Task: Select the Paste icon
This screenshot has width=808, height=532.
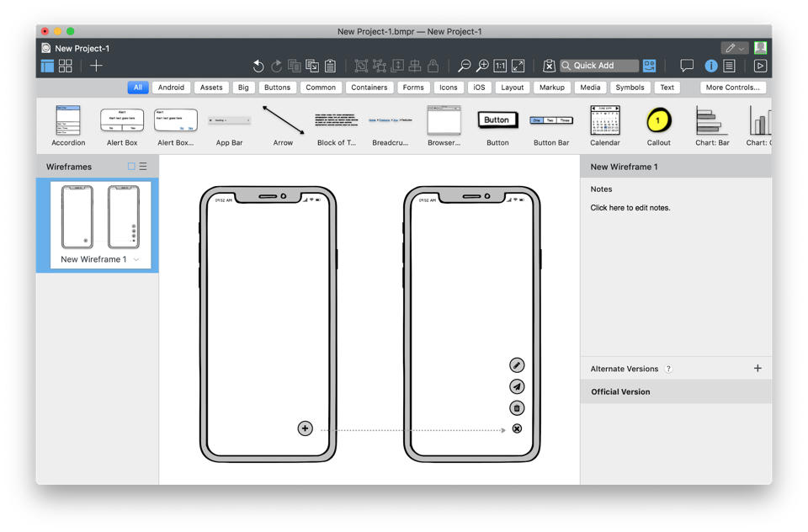Action: click(330, 65)
